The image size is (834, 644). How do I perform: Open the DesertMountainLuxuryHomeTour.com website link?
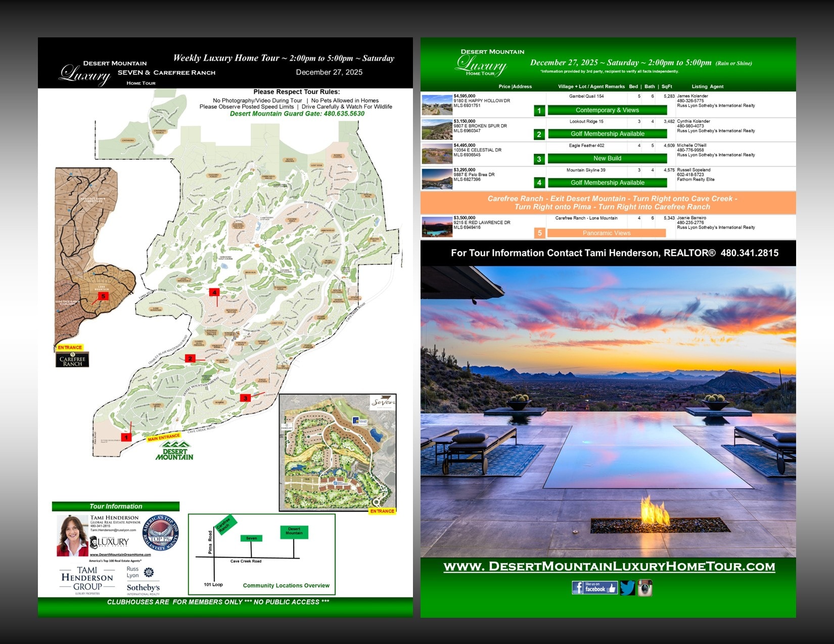coord(609,567)
